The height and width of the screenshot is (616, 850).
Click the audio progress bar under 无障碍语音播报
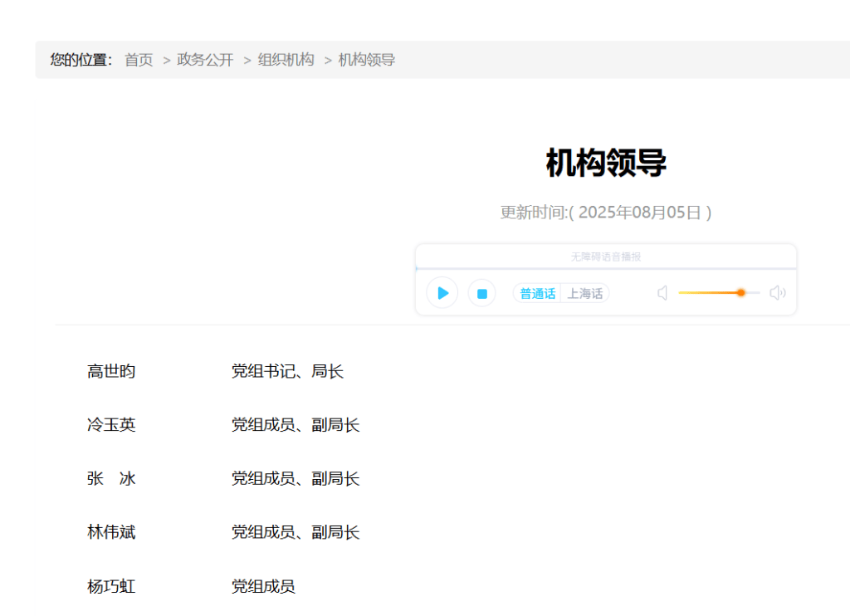[x=605, y=269]
